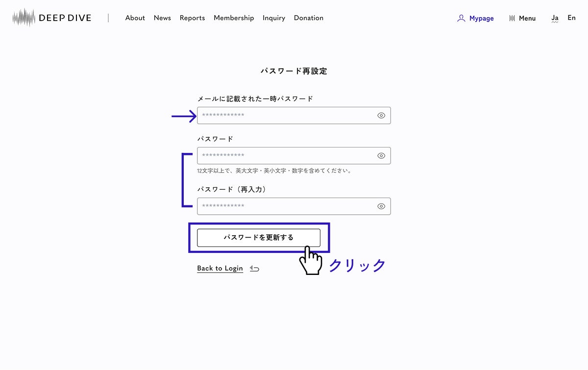This screenshot has height=370, width=588.
Task: Toggle visibility of the new password field
Action: click(381, 156)
